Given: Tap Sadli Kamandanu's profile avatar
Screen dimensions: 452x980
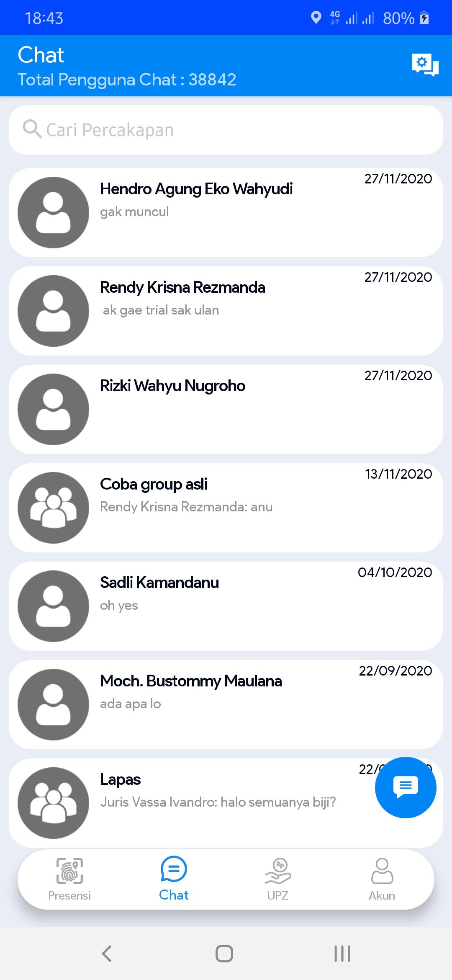Looking at the screenshot, I should 53,606.
